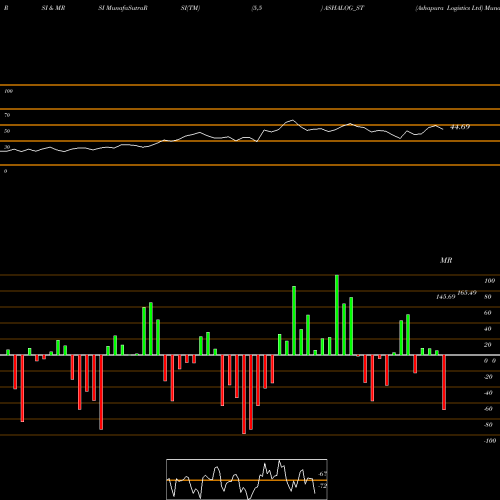Click the 165.49 value label
The width and height of the screenshot is (500, 500).
[467, 293]
